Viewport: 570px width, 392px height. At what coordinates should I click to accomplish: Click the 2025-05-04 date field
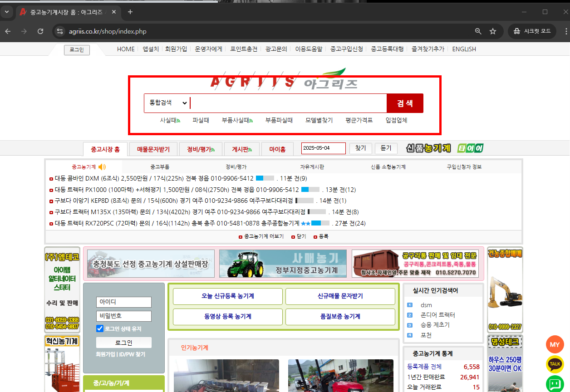(324, 148)
